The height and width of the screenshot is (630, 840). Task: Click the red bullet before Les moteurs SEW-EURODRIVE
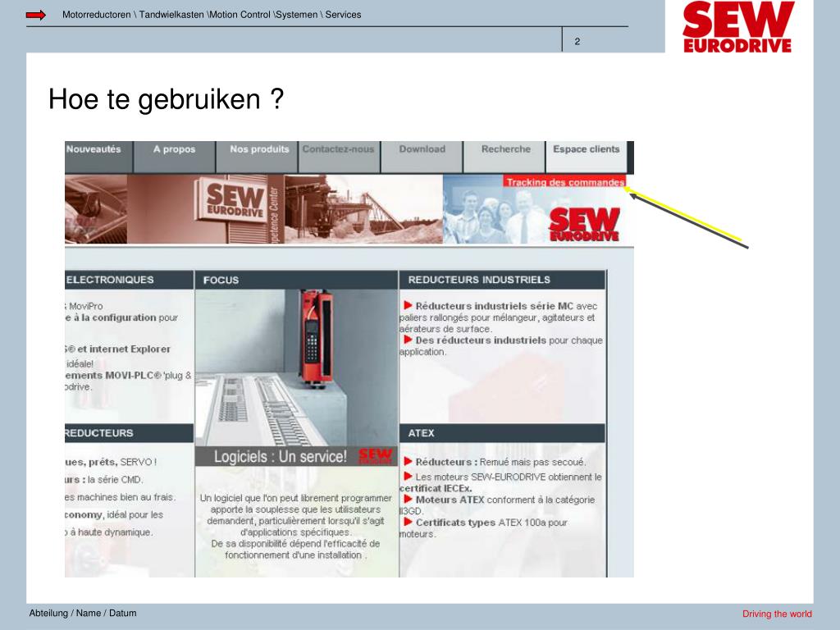pos(408,477)
